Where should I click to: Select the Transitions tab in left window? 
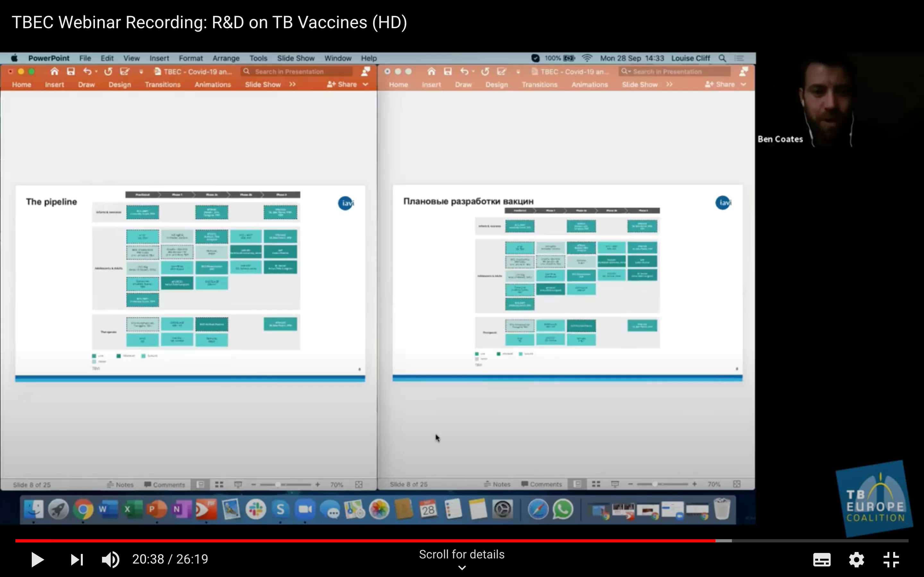162,84
